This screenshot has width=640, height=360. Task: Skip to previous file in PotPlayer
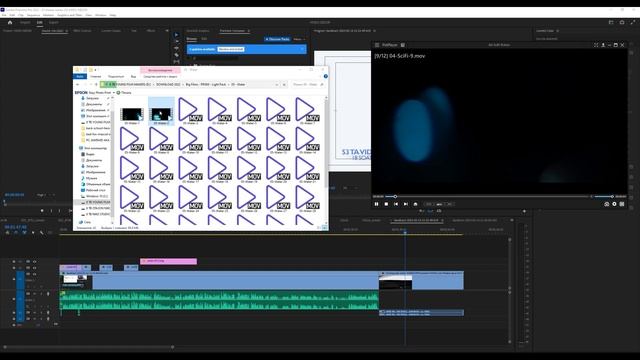(x=396, y=204)
